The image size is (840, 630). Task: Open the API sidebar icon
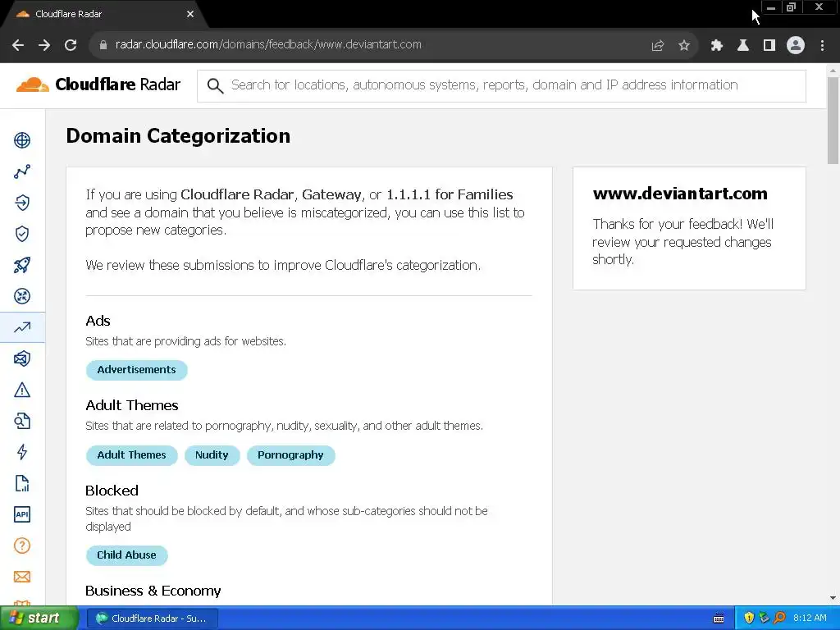pyautogui.click(x=22, y=514)
